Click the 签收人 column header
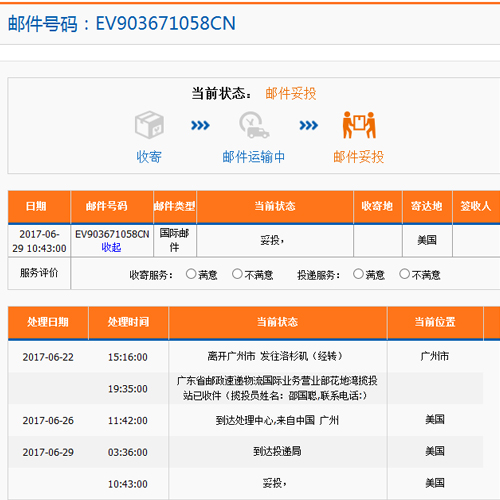 476,206
